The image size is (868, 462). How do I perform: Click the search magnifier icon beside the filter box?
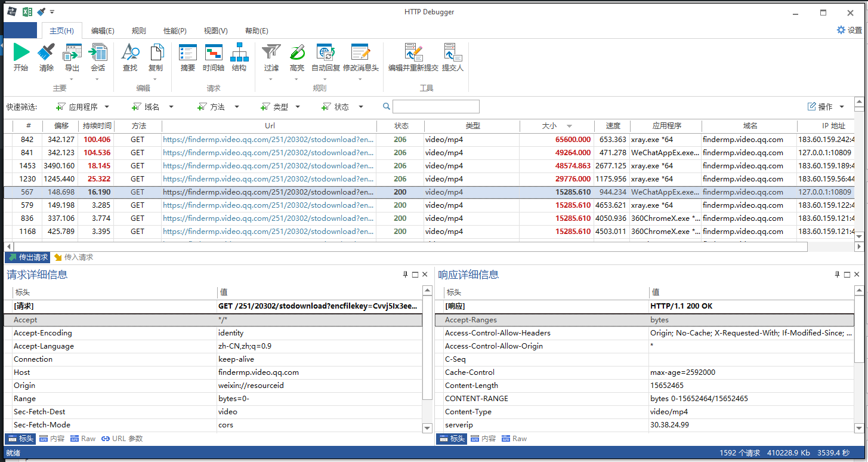(x=387, y=107)
